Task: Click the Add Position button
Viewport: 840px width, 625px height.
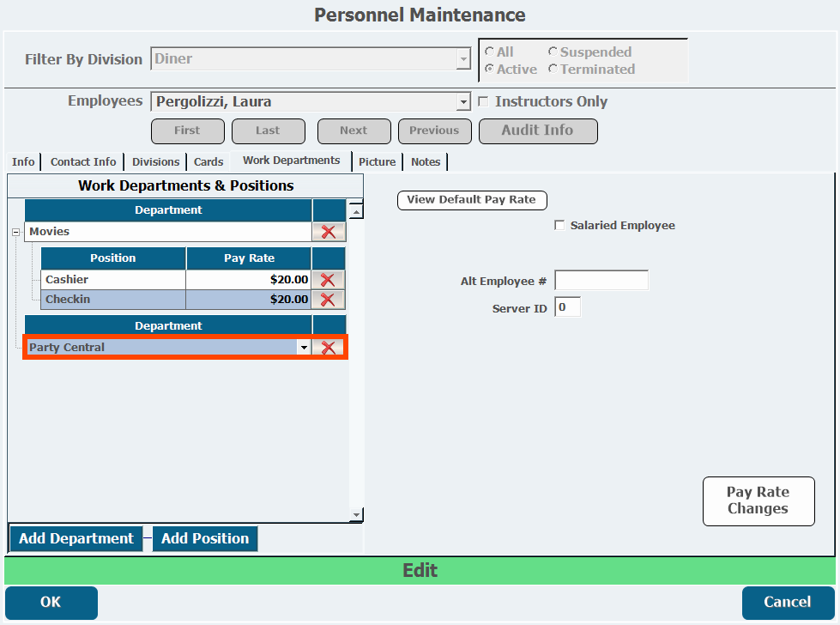Action: coord(205,538)
